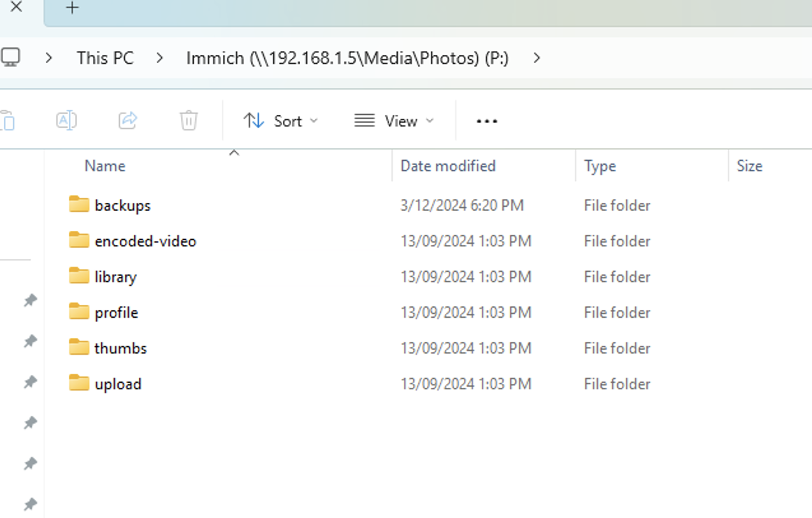Click date 3/12/2024 6:20 PM
Viewport: 812px width, 518px height.
[x=462, y=205]
